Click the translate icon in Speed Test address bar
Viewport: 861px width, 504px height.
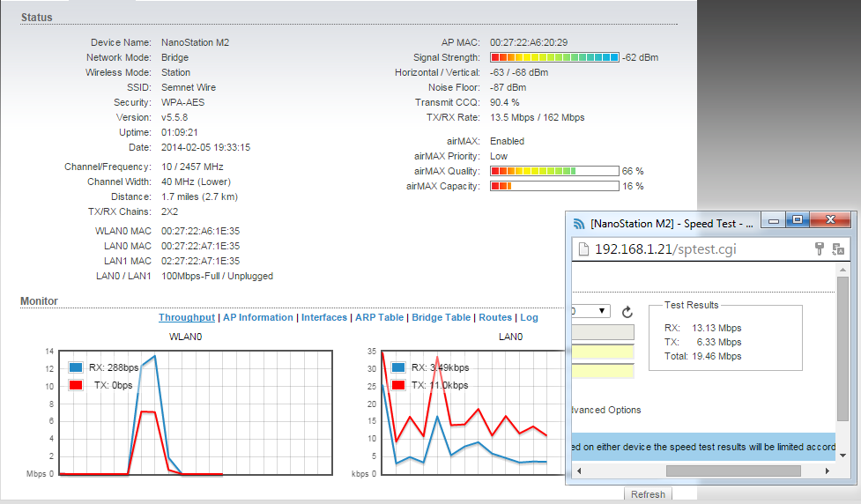(x=838, y=249)
